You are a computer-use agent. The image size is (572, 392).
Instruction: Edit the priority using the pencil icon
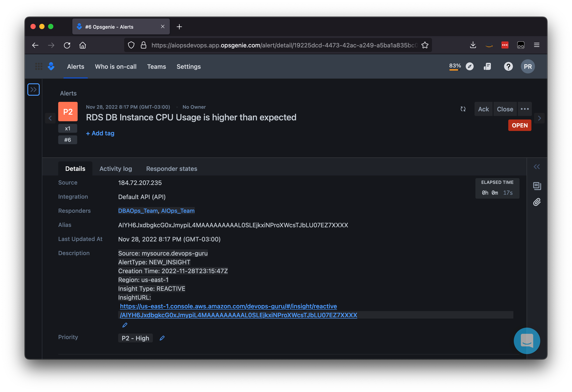pos(162,338)
